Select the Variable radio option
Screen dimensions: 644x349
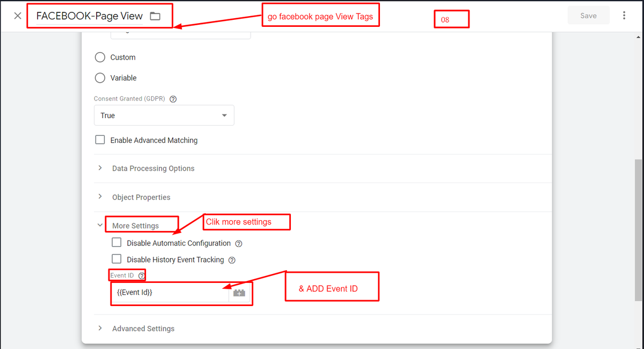coord(100,78)
